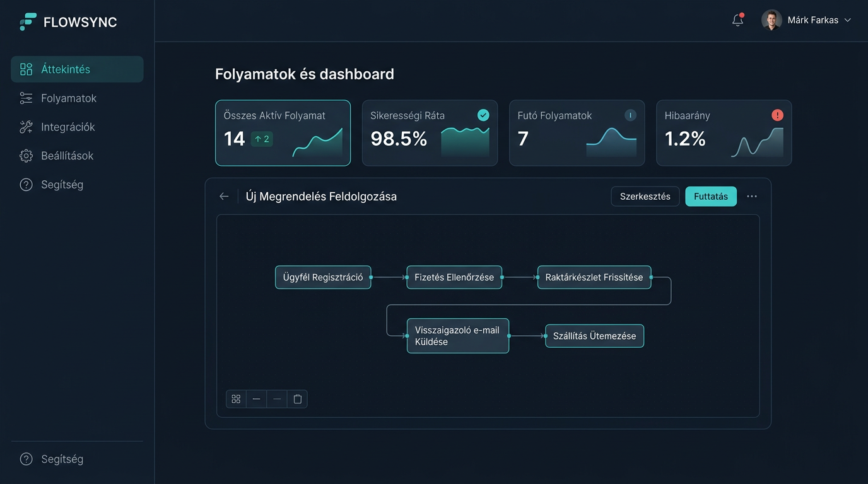Screen dimensions: 868x484
Task: Click the Szerkesztés button
Action: (645, 197)
